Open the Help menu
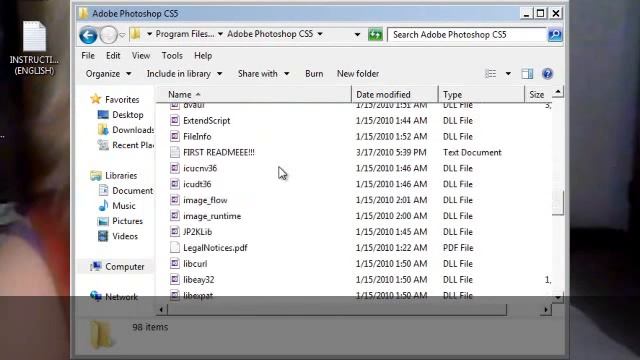 (x=203, y=56)
